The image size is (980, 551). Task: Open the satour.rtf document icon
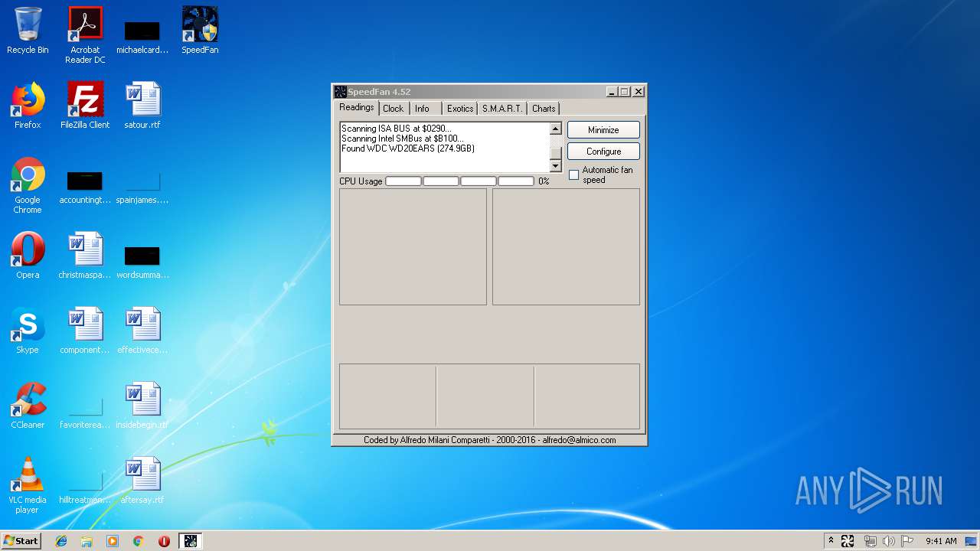point(142,106)
